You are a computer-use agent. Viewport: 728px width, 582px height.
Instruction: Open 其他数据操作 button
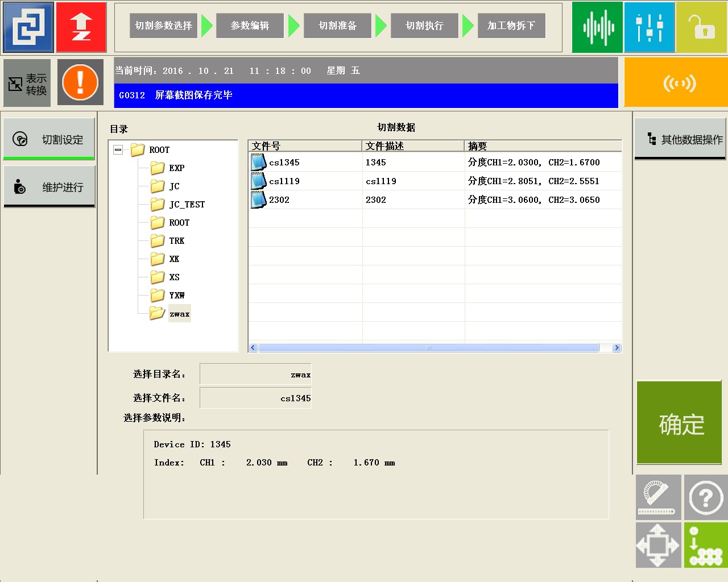click(680, 139)
